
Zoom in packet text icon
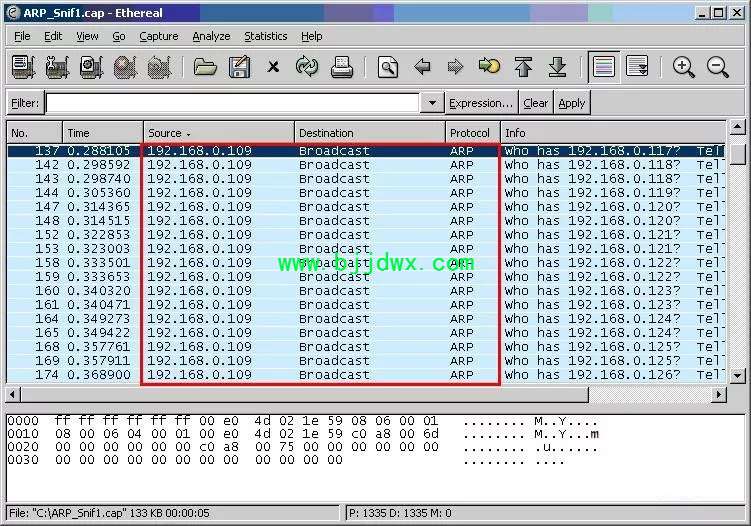point(683,67)
